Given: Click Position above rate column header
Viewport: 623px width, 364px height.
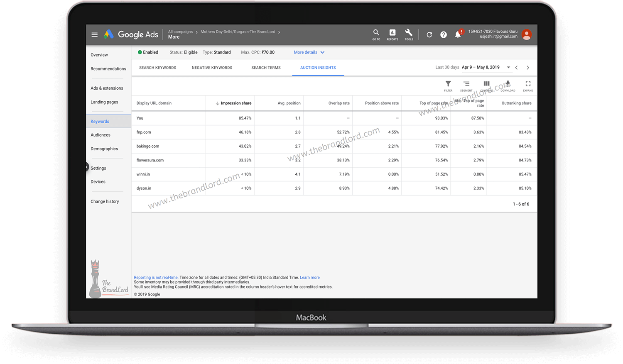Looking at the screenshot, I should 382,103.
